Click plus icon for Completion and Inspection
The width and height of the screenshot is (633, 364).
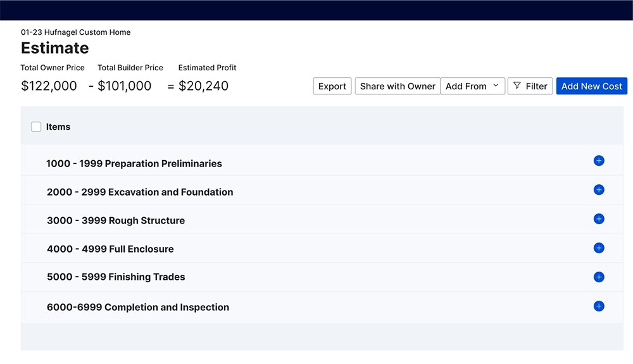[x=599, y=306]
